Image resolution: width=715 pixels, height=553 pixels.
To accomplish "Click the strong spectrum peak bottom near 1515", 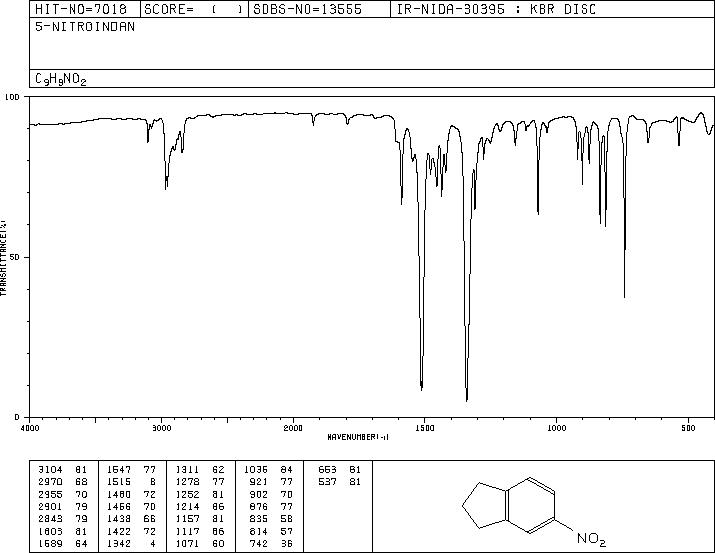I will point(421,388).
